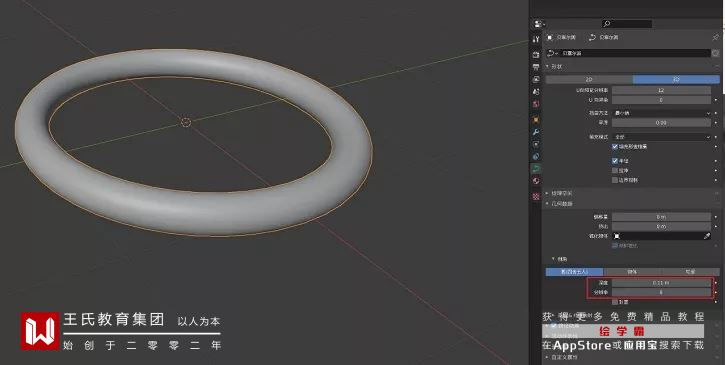Open the Tool properties tab icon
This screenshot has width=725, height=365.
click(x=536, y=39)
